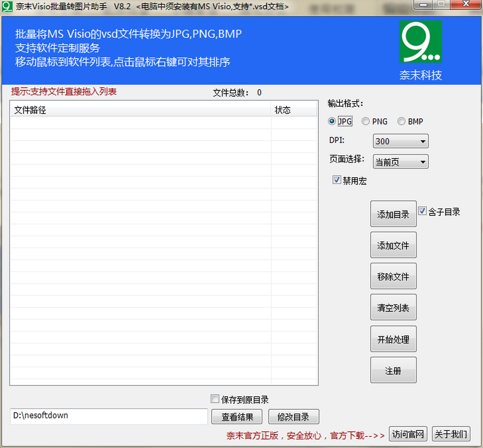Click the 奈末科技 green logo image

[420, 41]
